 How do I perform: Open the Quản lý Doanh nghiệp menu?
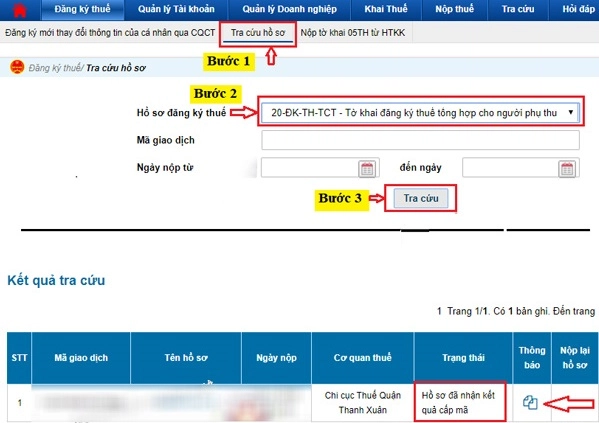pyautogui.click(x=290, y=9)
